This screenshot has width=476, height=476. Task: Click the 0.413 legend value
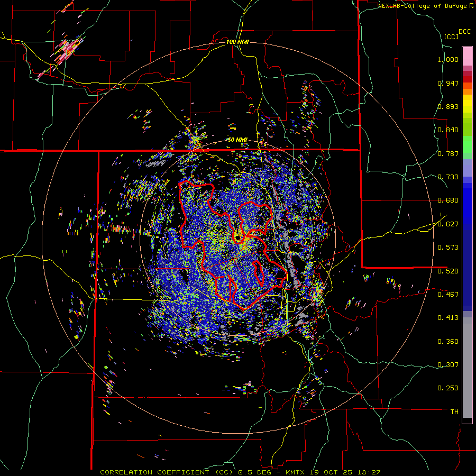pyautogui.click(x=448, y=318)
